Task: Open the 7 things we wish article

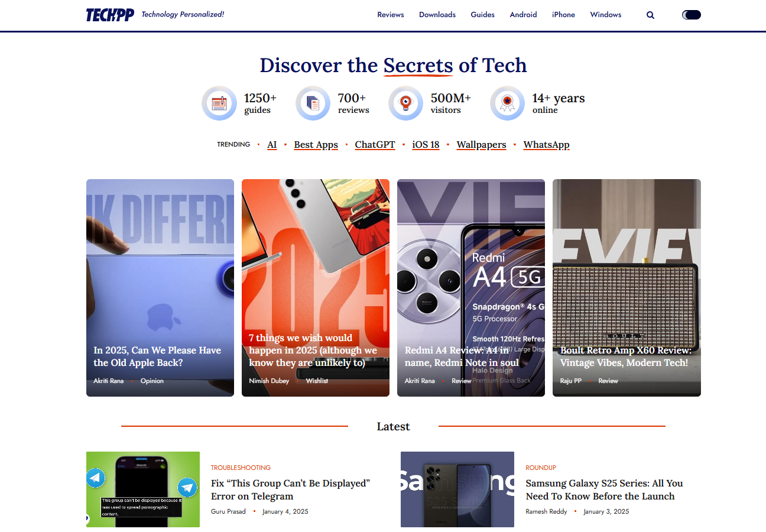Action: coord(316,288)
